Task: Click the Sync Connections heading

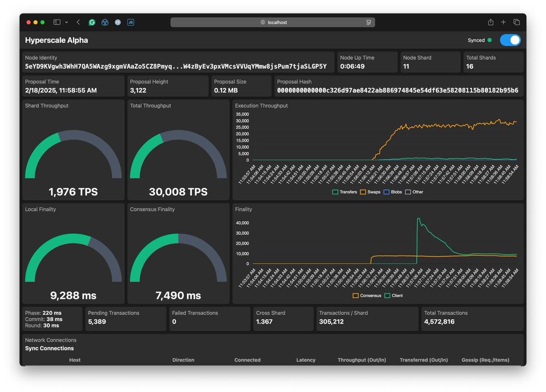Action: (49, 348)
